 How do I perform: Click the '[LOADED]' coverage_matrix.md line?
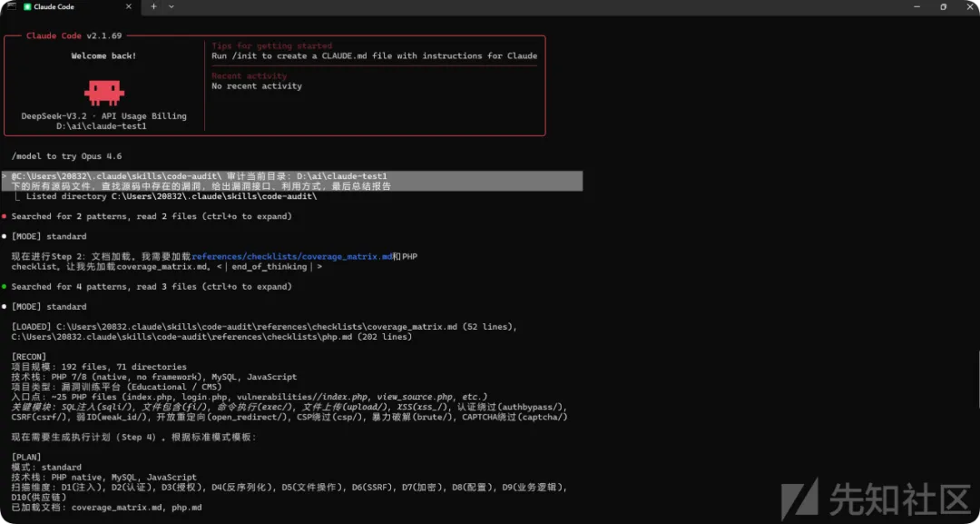point(264,326)
